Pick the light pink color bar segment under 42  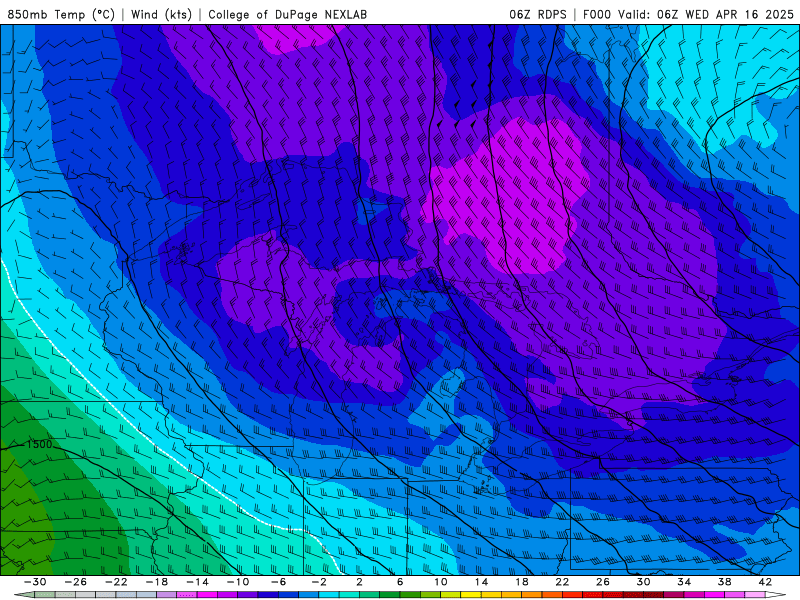pos(755,595)
